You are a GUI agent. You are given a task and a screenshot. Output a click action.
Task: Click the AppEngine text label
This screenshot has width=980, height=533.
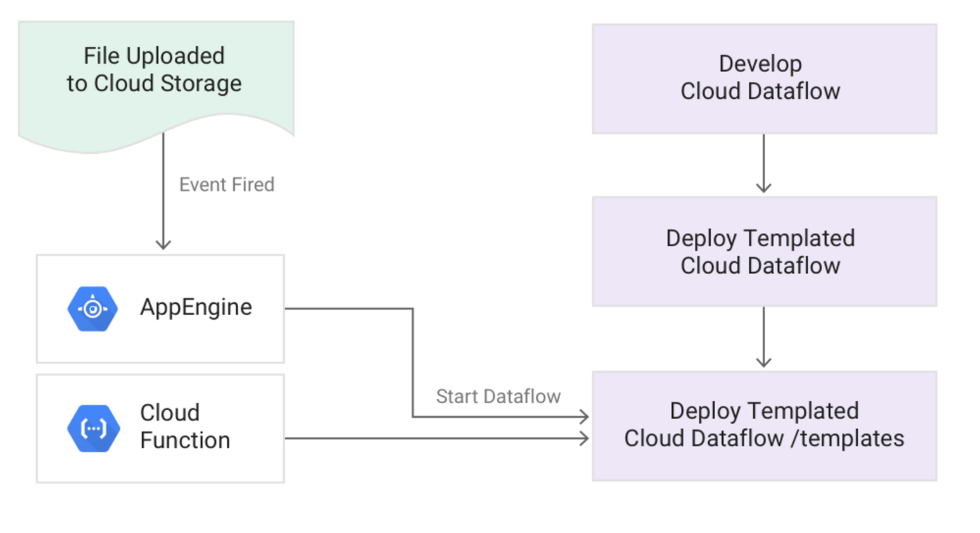click(x=196, y=307)
